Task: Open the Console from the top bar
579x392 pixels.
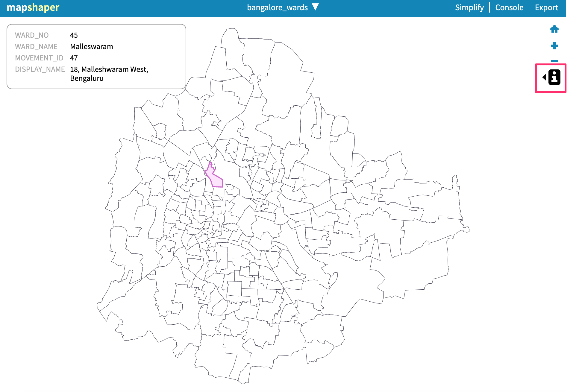Action: (509, 7)
